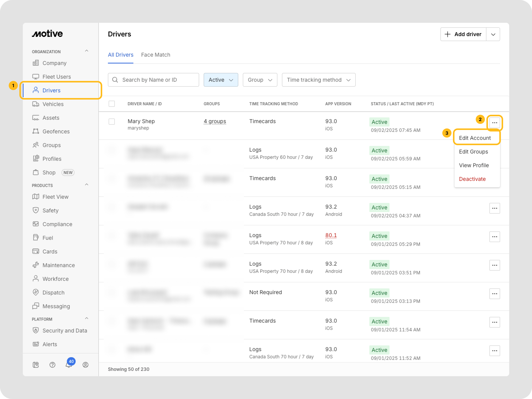The height and width of the screenshot is (399, 532).
Task: Click the map guide icon in the bottom bar
Action: point(36,365)
